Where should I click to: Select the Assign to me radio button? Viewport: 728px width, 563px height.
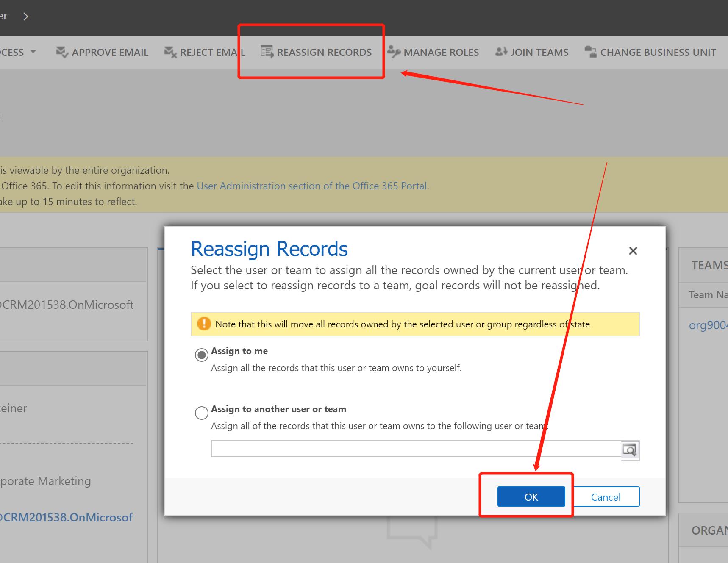[x=201, y=355]
